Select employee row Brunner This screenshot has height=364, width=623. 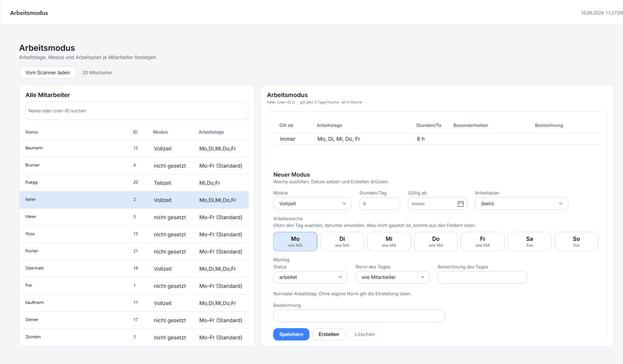(134, 166)
